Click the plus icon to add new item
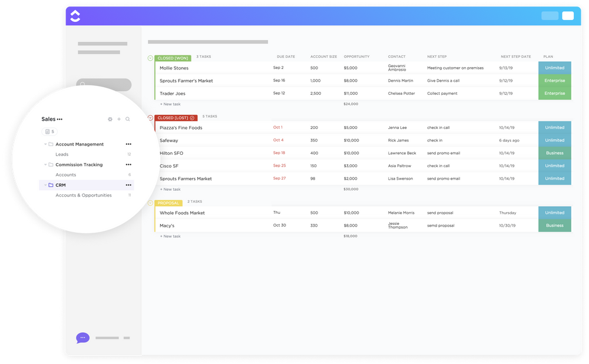Image resolution: width=589 pixels, height=364 pixels. pos(119,120)
